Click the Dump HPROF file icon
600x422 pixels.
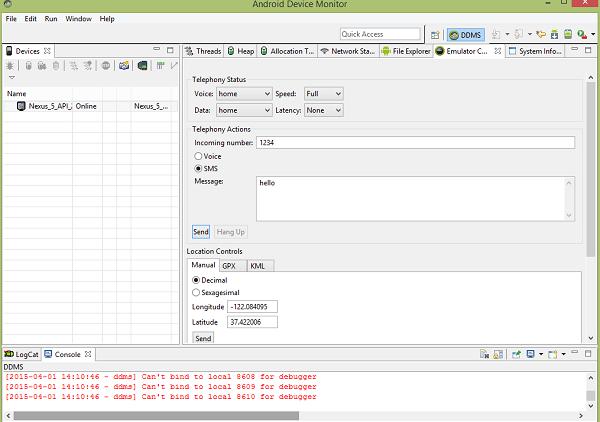pos(42,65)
